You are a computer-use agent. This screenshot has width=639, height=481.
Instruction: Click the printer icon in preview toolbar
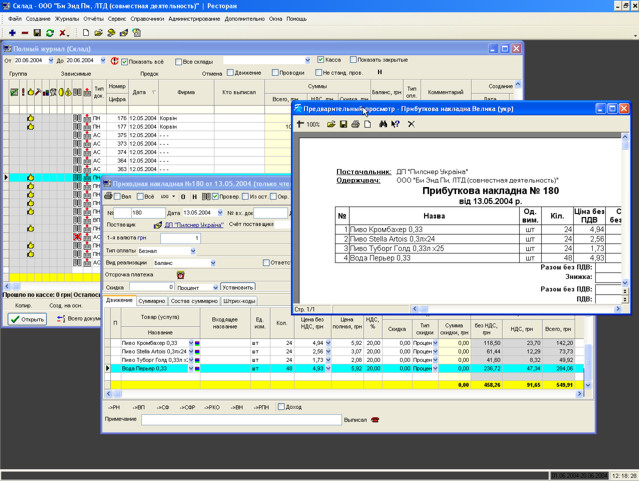(x=356, y=124)
